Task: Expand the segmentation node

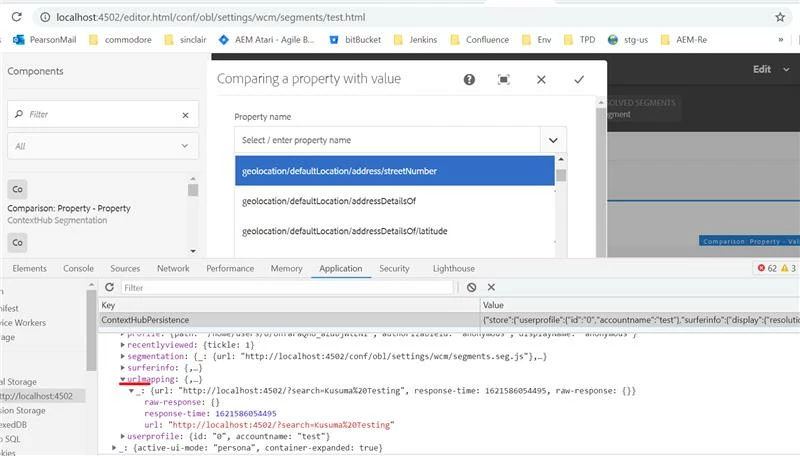Action: [123, 357]
